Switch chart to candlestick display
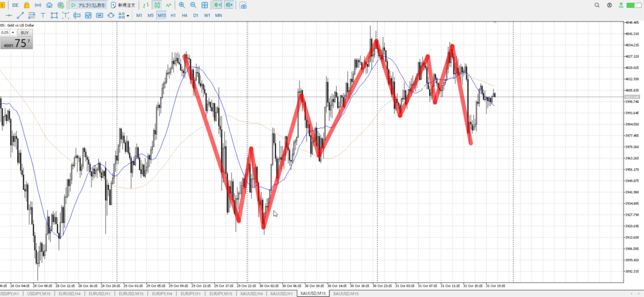Screen dimensions: 644x297 (157, 5)
